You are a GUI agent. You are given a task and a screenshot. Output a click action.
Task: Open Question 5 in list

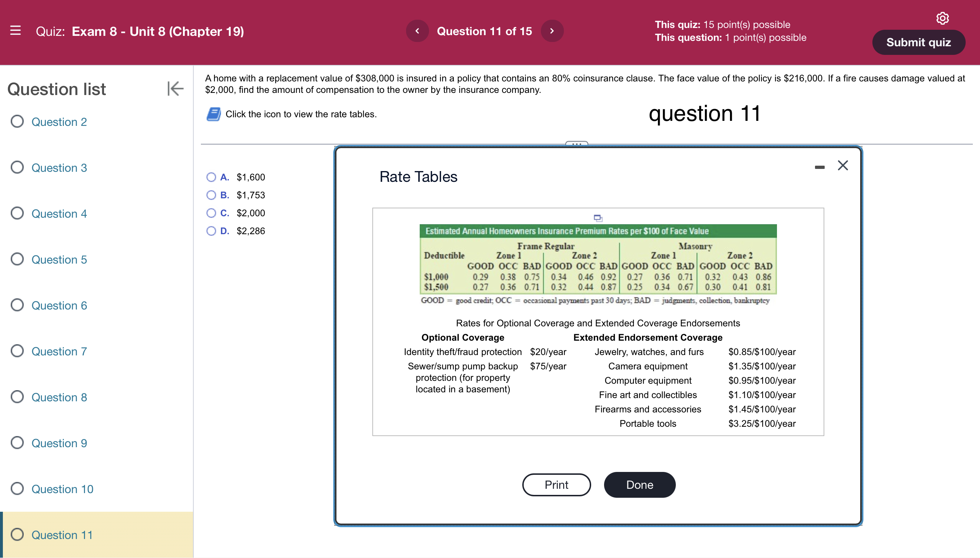59,259
